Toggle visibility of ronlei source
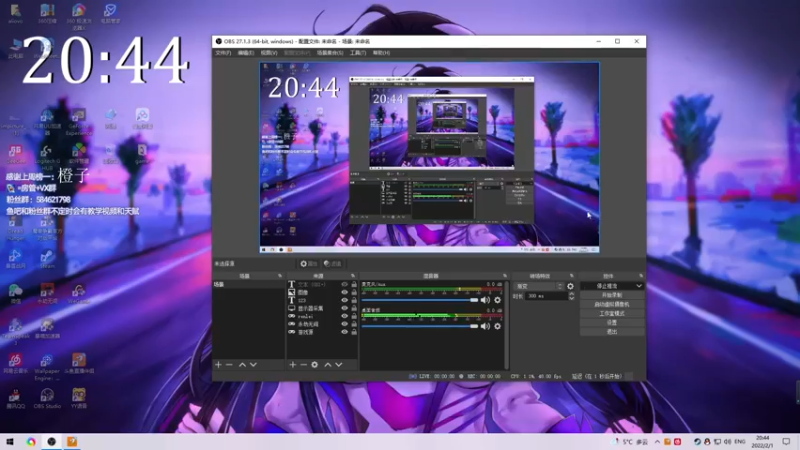 pos(344,316)
